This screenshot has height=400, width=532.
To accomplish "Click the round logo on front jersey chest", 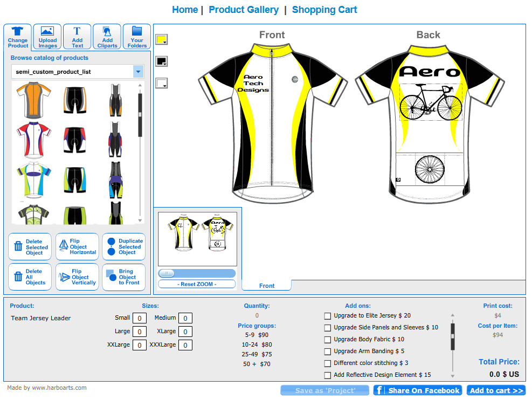I will click(x=295, y=79).
